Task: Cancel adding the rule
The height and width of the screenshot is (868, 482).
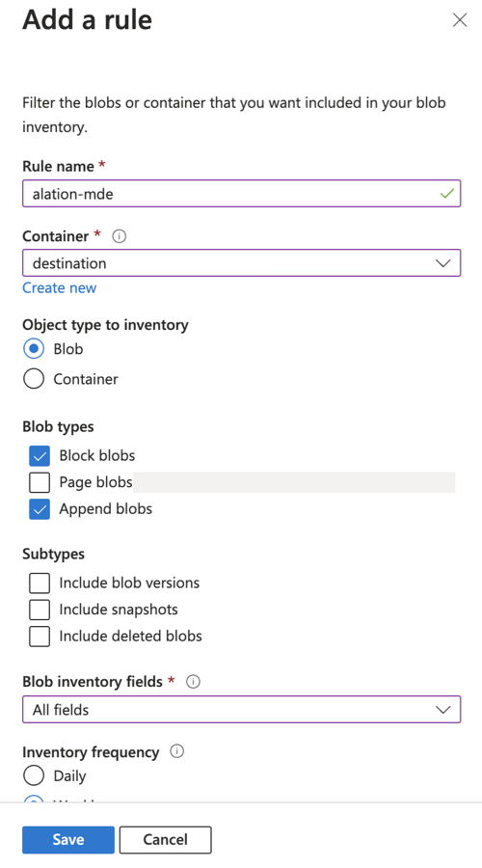Action: [x=166, y=840]
